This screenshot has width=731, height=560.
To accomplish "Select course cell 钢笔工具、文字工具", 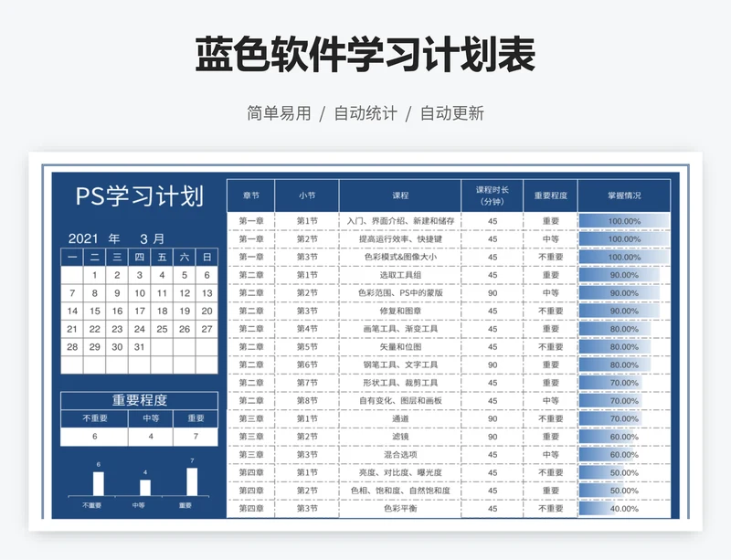I will [400, 365].
